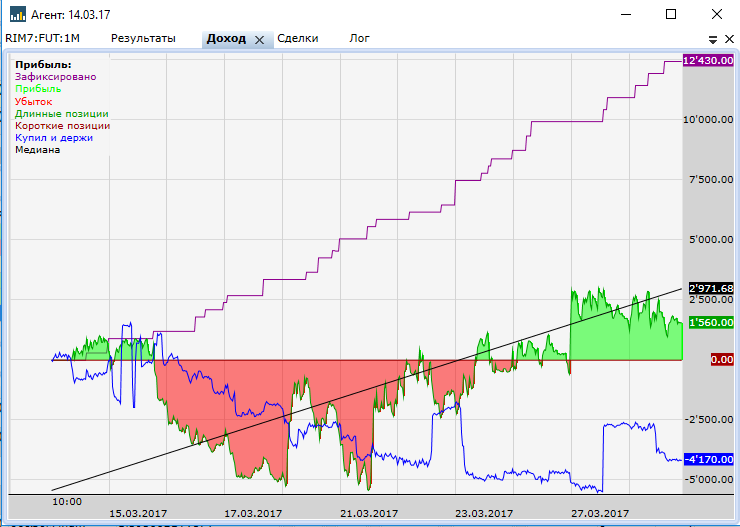Click the black 2'971.68 median label

pos(711,288)
